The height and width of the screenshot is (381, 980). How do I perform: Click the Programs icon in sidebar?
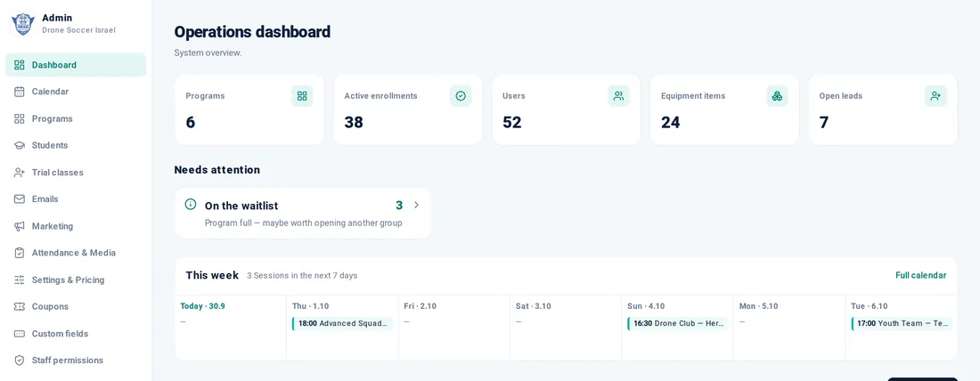(20, 118)
